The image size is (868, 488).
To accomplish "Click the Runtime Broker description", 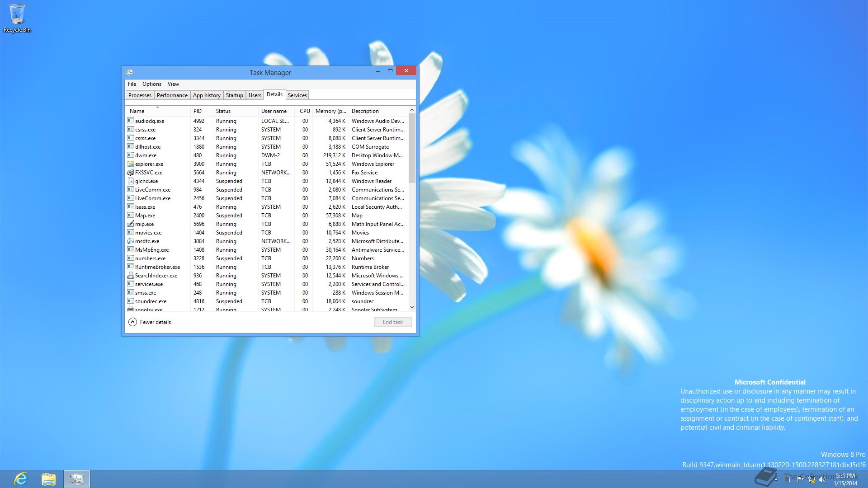I will click(x=370, y=267).
